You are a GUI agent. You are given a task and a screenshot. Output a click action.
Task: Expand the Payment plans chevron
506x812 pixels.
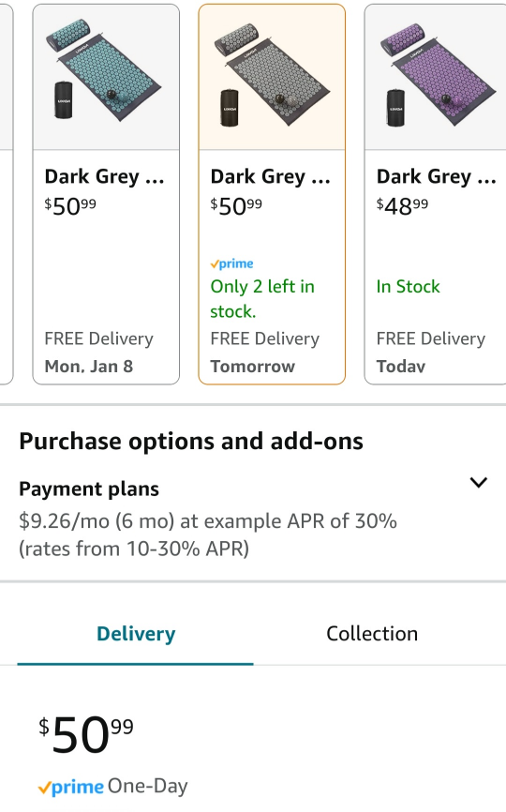(x=479, y=483)
